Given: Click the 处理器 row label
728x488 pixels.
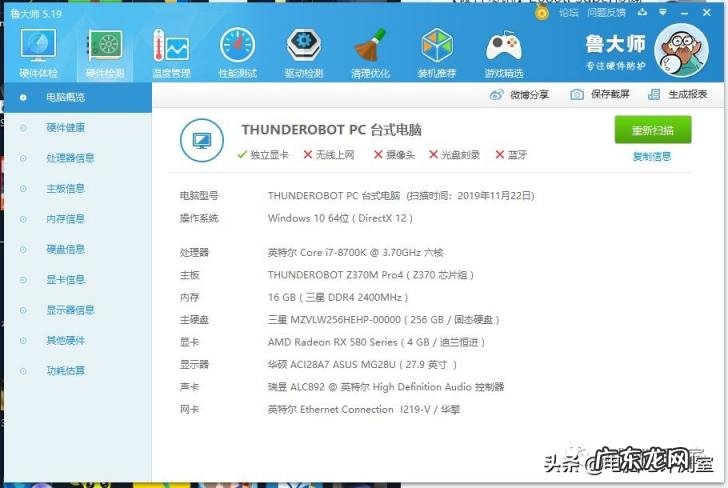Looking at the screenshot, I should 194,253.
